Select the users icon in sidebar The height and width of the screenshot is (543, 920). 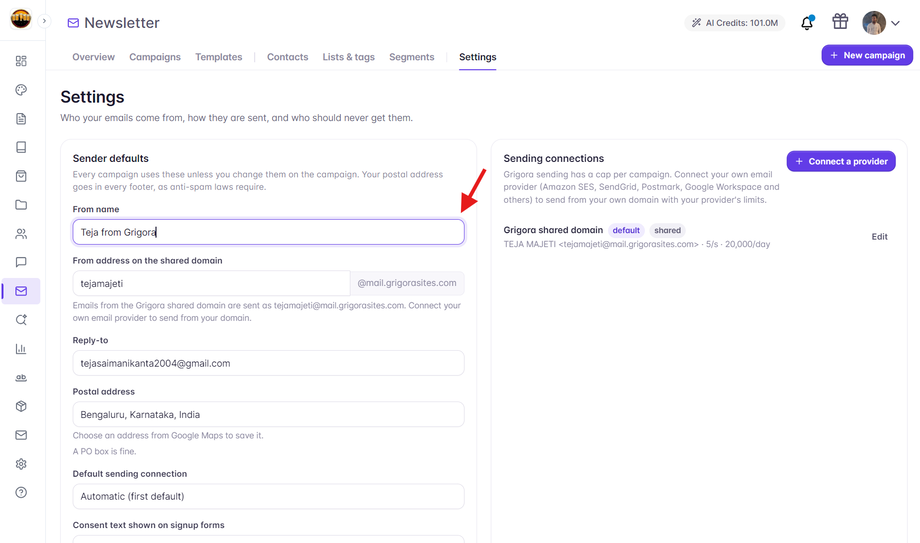21,234
